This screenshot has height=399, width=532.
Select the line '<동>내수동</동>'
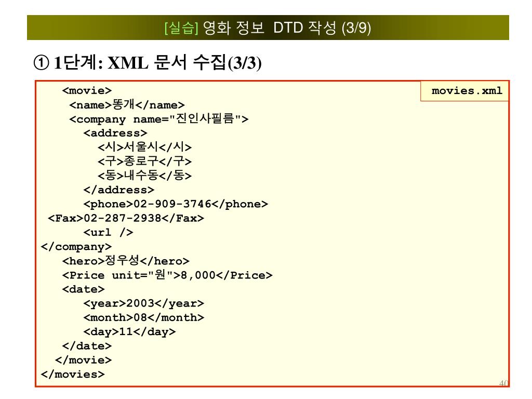[x=144, y=176]
